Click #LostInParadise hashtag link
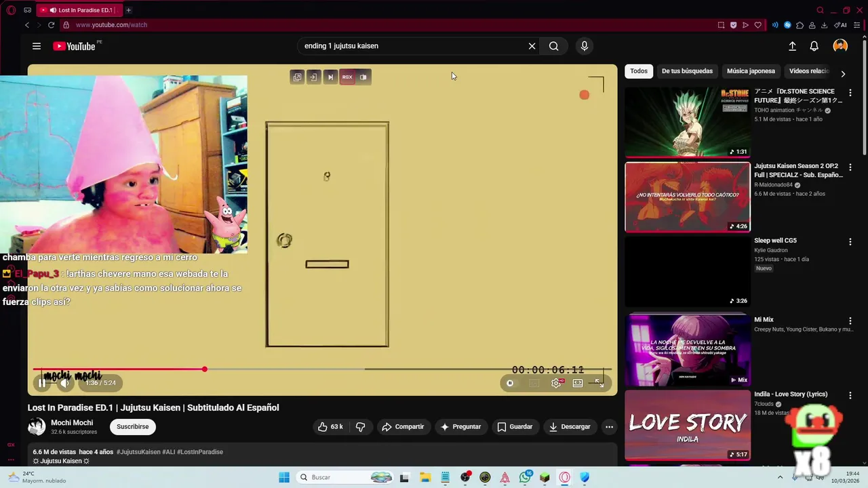868x488 pixels. coord(200,452)
